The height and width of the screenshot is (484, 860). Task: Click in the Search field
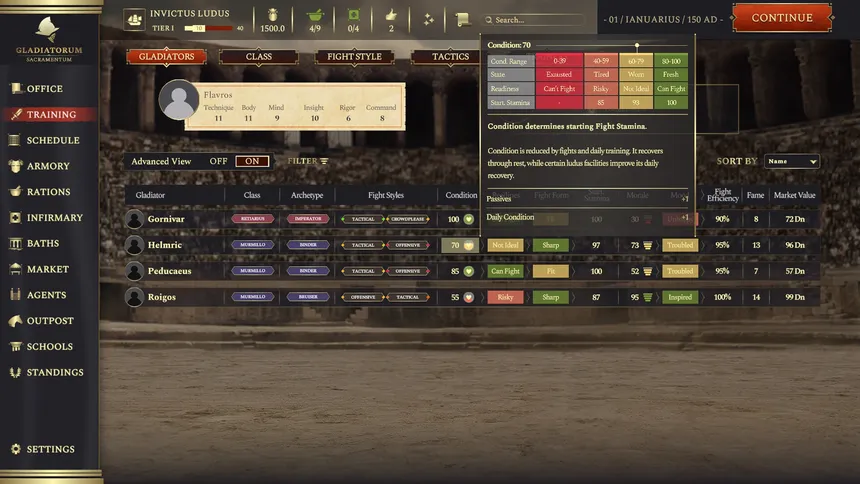click(x=534, y=20)
